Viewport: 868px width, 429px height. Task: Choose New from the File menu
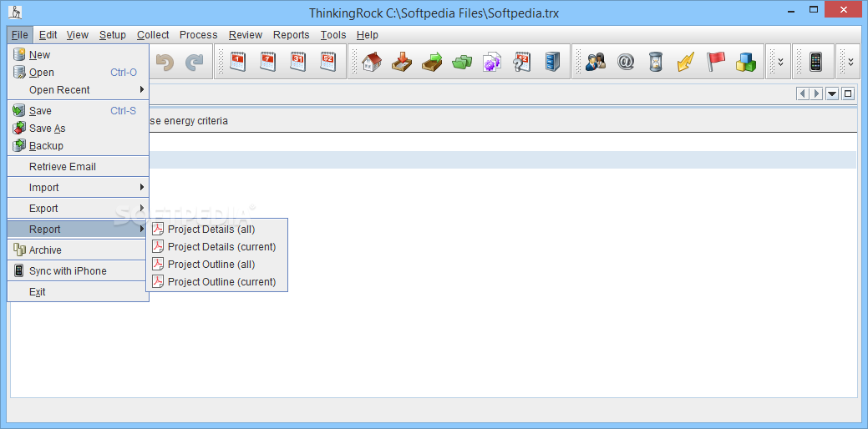[x=78, y=55]
